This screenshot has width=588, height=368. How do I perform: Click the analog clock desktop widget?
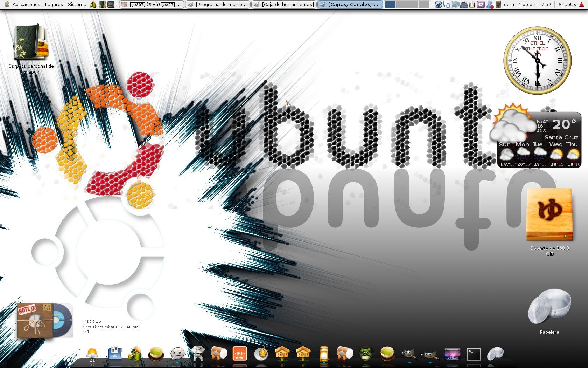pos(537,60)
